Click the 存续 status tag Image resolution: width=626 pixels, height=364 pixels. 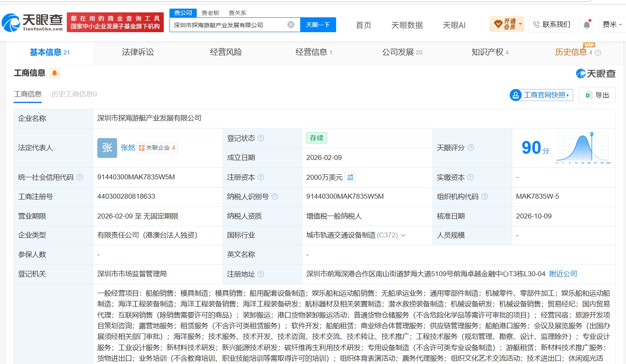point(317,138)
